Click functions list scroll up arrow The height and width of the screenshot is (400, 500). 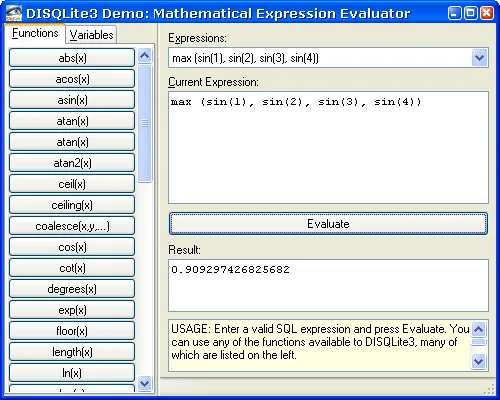point(145,56)
